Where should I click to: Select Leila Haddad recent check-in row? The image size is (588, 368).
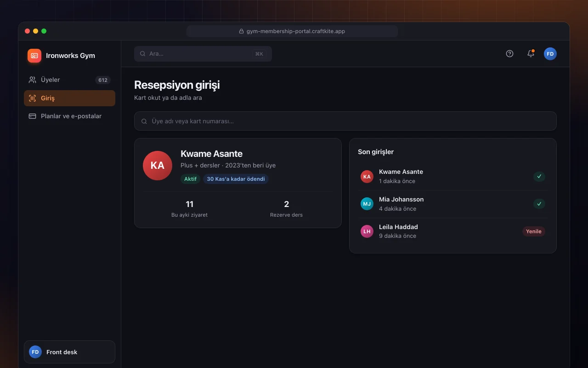click(x=453, y=231)
